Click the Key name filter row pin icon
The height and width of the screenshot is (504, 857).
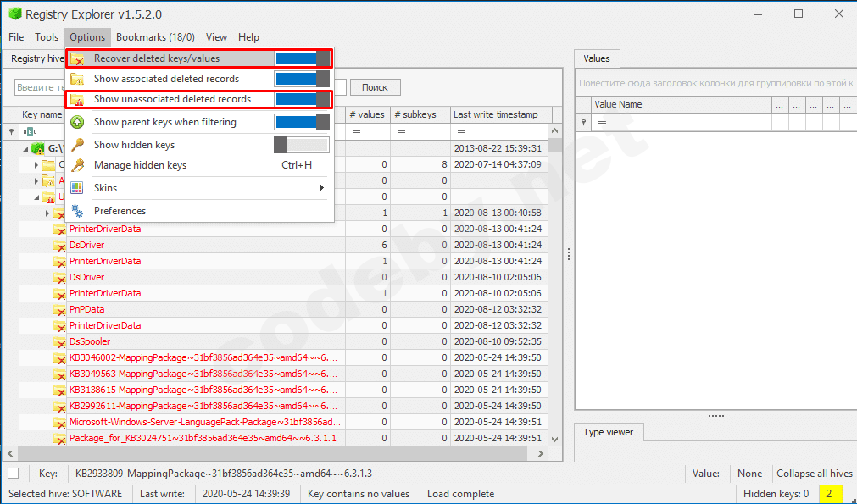point(12,131)
